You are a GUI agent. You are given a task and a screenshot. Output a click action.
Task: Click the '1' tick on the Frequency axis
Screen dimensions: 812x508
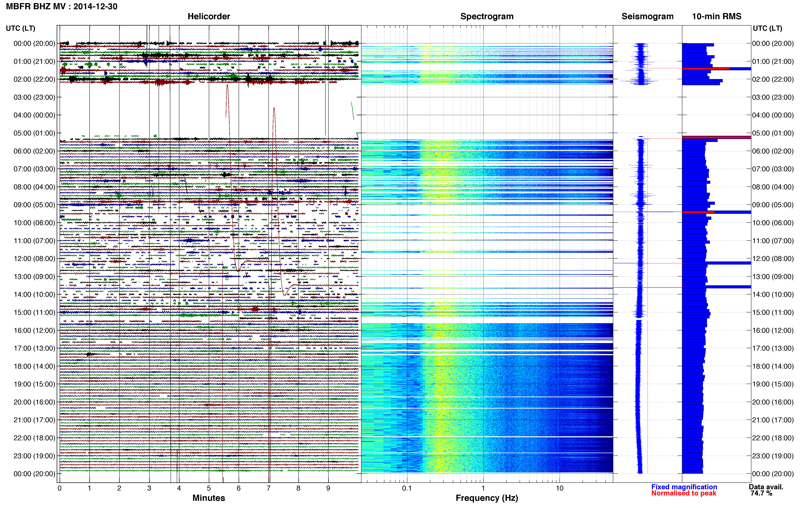(483, 488)
